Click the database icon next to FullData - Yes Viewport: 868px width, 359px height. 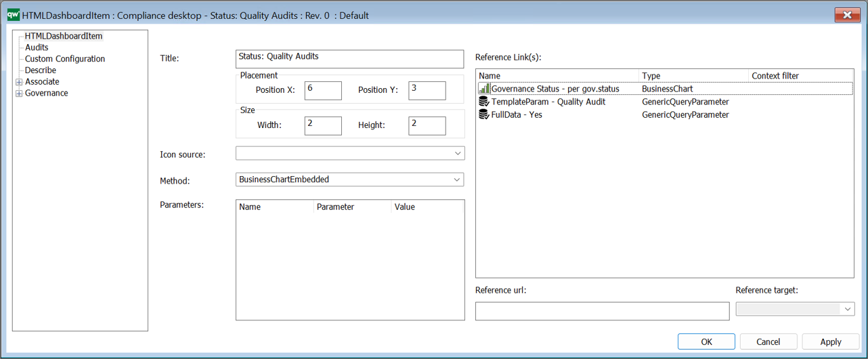(x=484, y=114)
